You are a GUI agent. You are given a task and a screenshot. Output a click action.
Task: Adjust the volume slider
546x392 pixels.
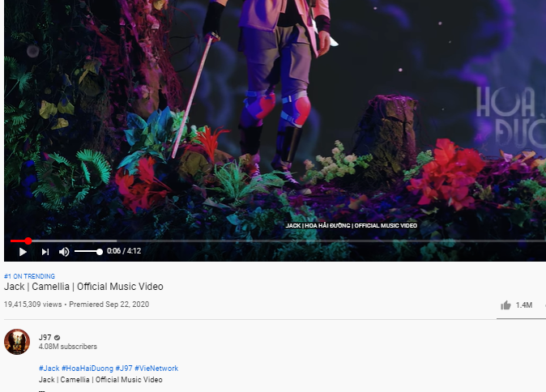(88, 252)
